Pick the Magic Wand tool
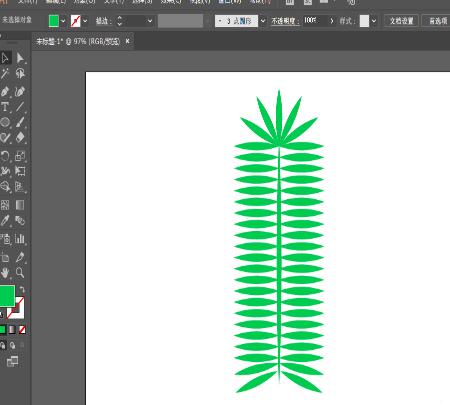The height and width of the screenshot is (405, 450). [x=5, y=73]
